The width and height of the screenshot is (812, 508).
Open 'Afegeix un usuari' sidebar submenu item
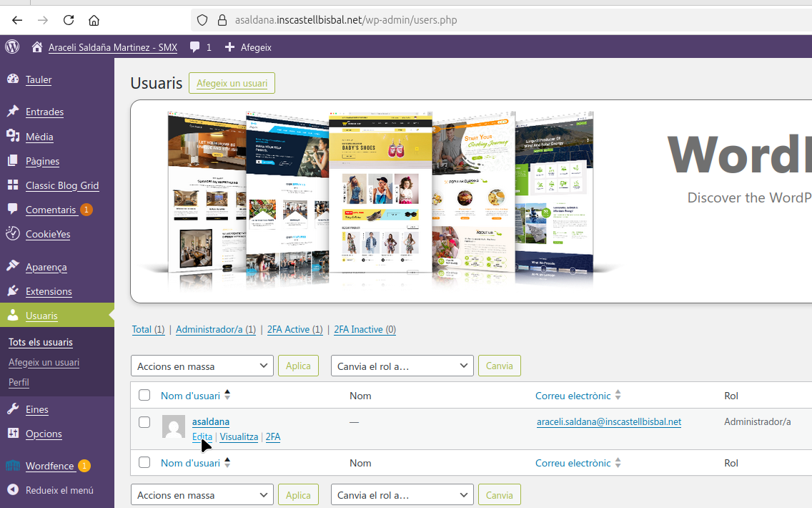pos(44,362)
